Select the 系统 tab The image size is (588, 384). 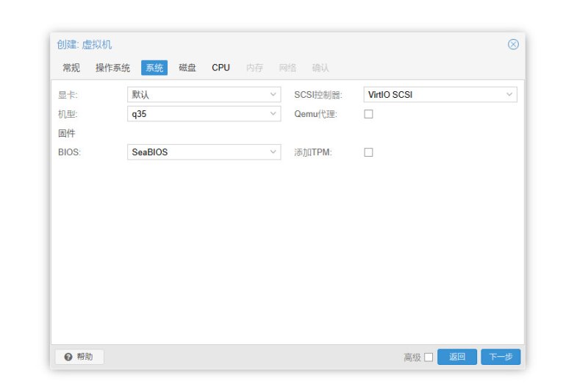[x=154, y=68]
